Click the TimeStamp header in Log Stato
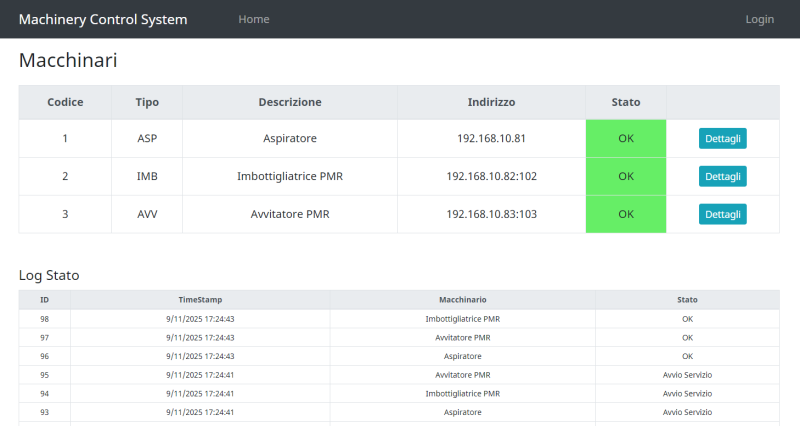 [x=200, y=300]
